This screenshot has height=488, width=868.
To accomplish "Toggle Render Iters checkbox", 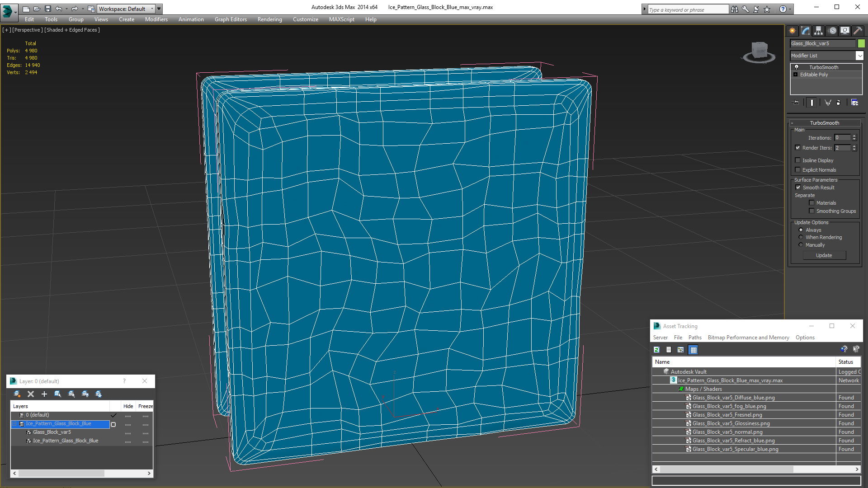I will [x=798, y=148].
